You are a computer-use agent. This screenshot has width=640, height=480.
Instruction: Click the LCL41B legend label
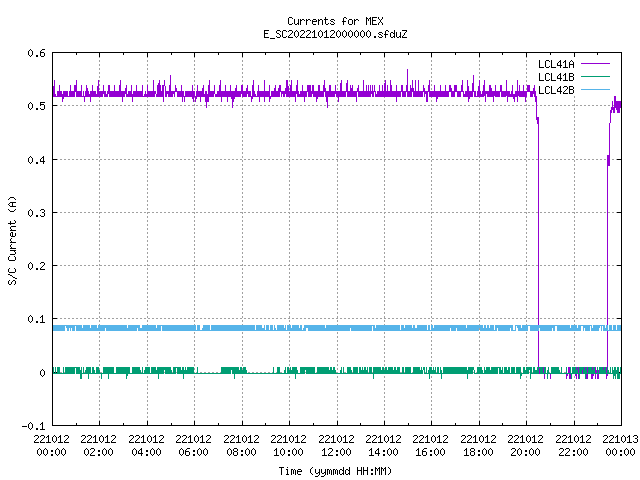tap(556, 77)
